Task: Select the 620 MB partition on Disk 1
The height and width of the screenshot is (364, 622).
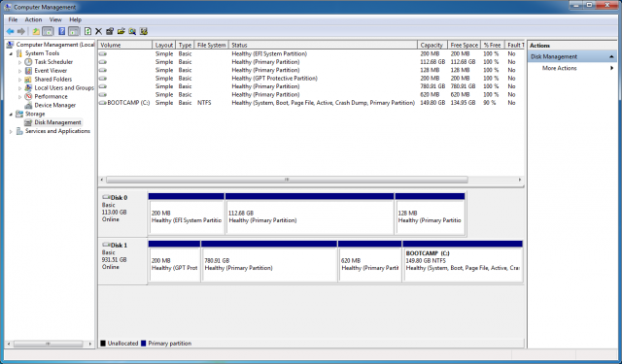Action: [369, 262]
